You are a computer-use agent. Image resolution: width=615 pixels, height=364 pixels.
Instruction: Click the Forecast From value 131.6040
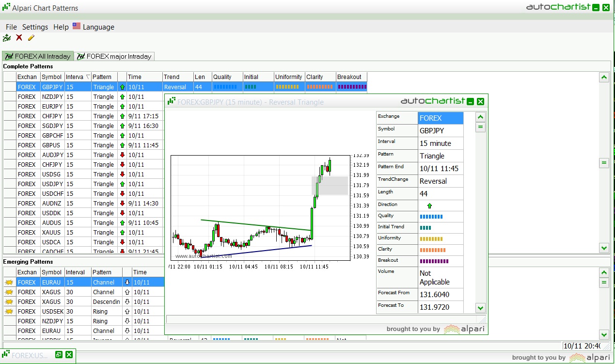(441, 294)
